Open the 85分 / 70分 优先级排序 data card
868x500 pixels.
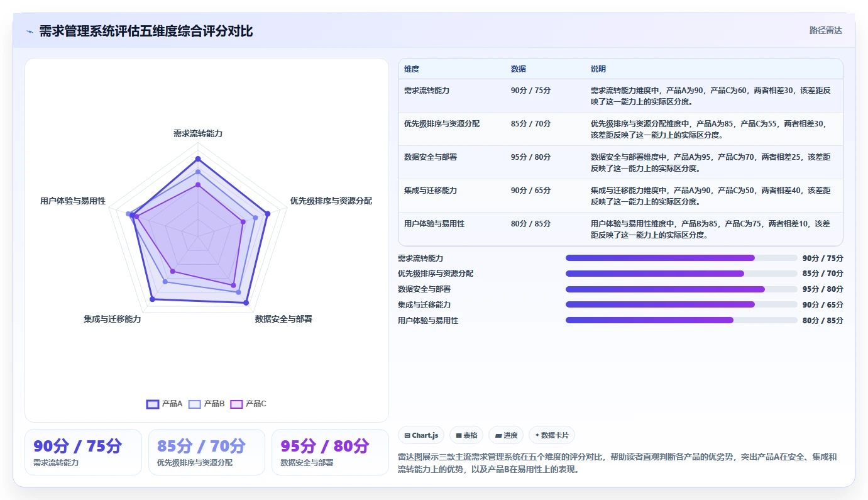(x=207, y=452)
